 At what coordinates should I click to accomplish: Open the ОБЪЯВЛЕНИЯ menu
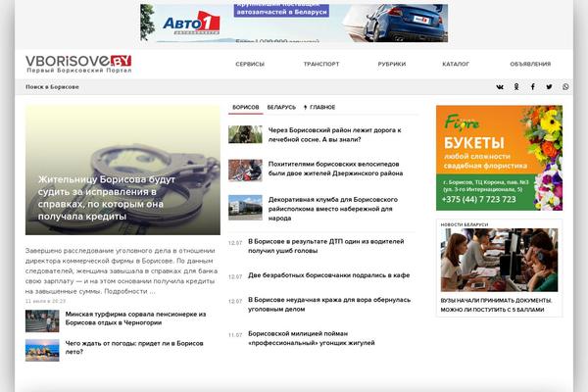530,64
